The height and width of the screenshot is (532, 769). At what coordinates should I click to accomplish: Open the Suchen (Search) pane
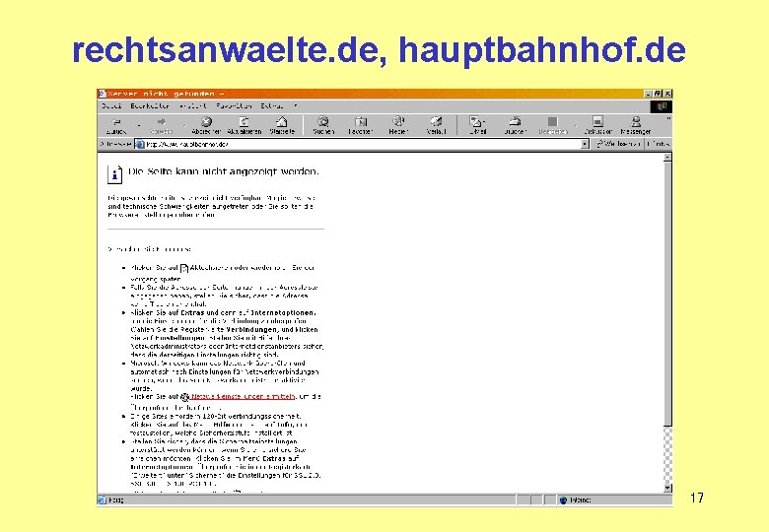tap(323, 125)
